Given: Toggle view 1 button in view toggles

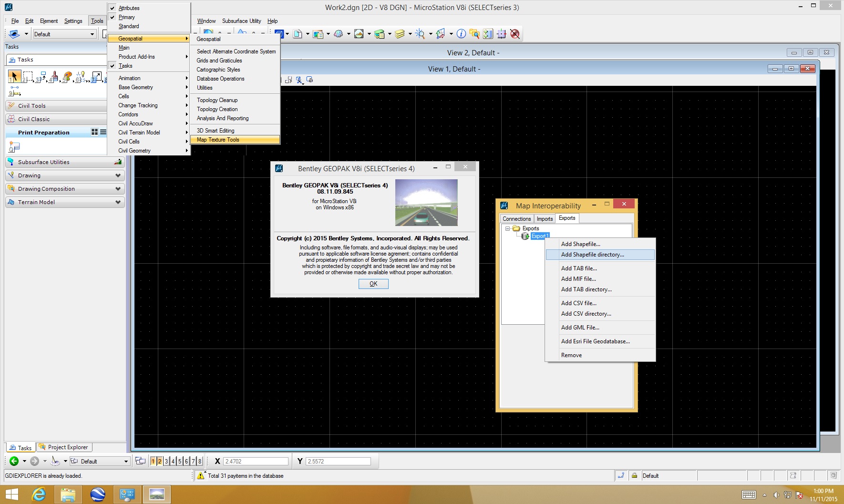Looking at the screenshot, I should (x=153, y=461).
